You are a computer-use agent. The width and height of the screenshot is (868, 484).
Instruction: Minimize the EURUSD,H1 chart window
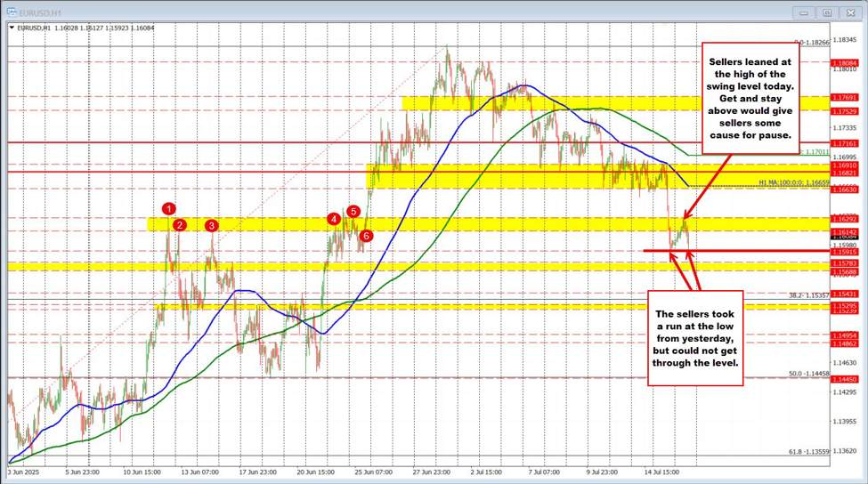click(806, 12)
